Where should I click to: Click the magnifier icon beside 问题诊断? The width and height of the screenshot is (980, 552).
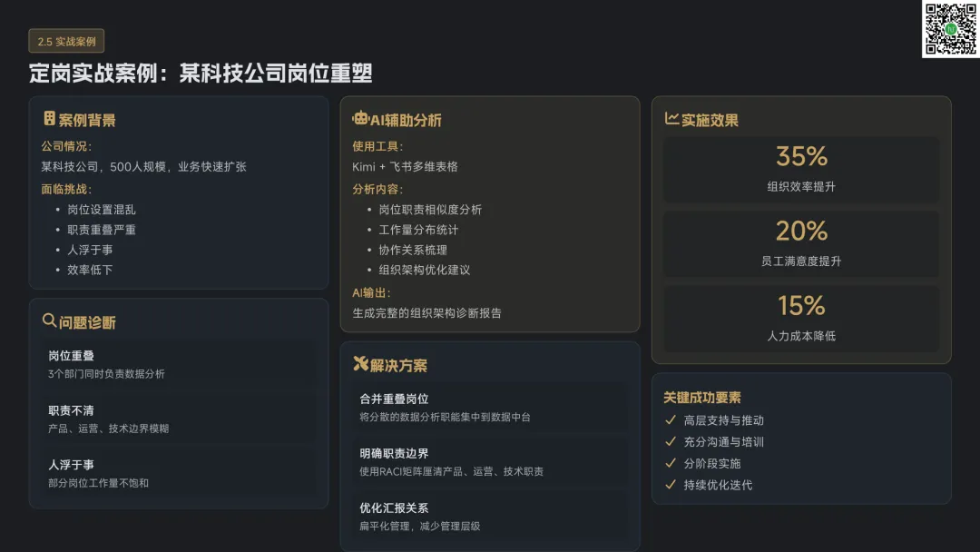pyautogui.click(x=50, y=320)
